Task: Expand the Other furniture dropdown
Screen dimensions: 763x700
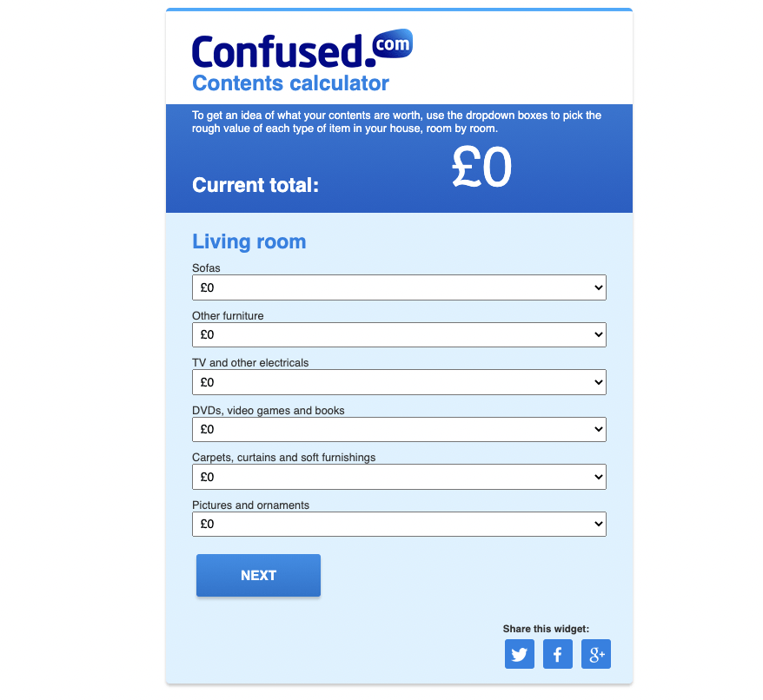Action: pyautogui.click(x=399, y=334)
